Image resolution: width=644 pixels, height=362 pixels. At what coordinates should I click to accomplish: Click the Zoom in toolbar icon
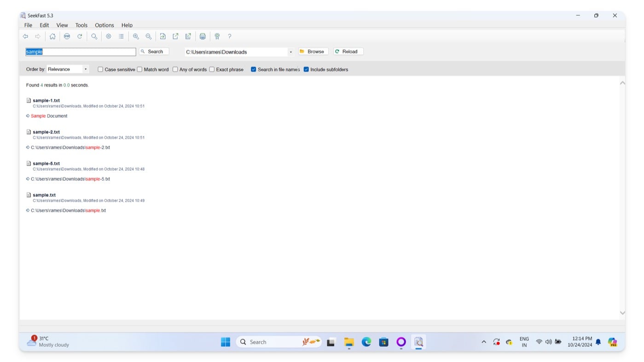136,36
